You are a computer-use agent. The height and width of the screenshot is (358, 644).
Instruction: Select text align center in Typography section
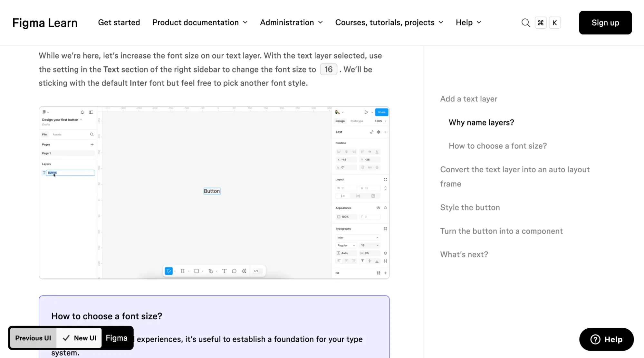pyautogui.click(x=346, y=261)
